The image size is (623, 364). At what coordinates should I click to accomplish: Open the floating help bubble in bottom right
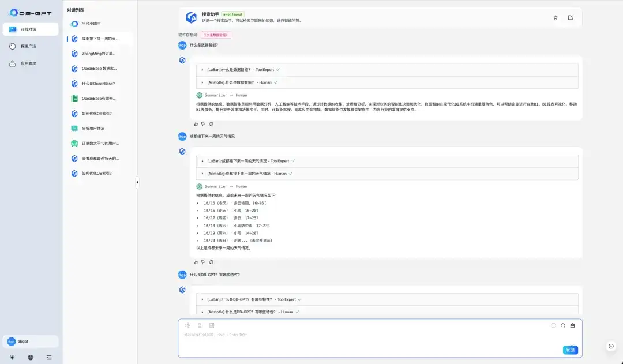[611, 346]
